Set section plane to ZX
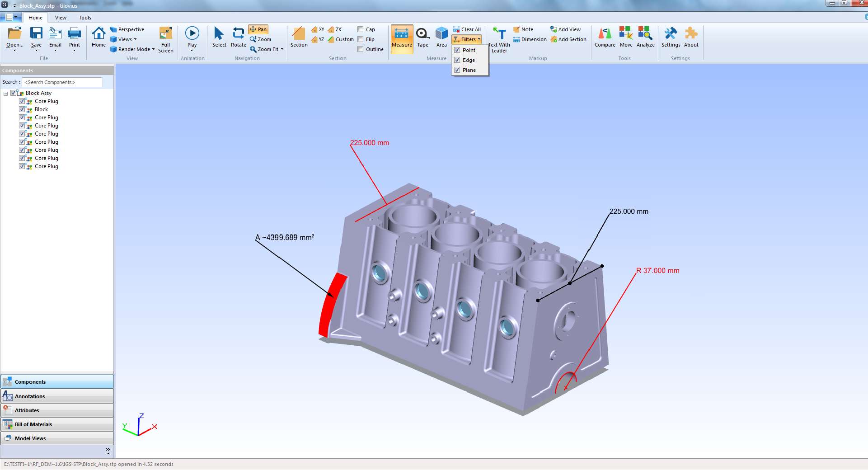This screenshot has height=470, width=868. (335, 29)
